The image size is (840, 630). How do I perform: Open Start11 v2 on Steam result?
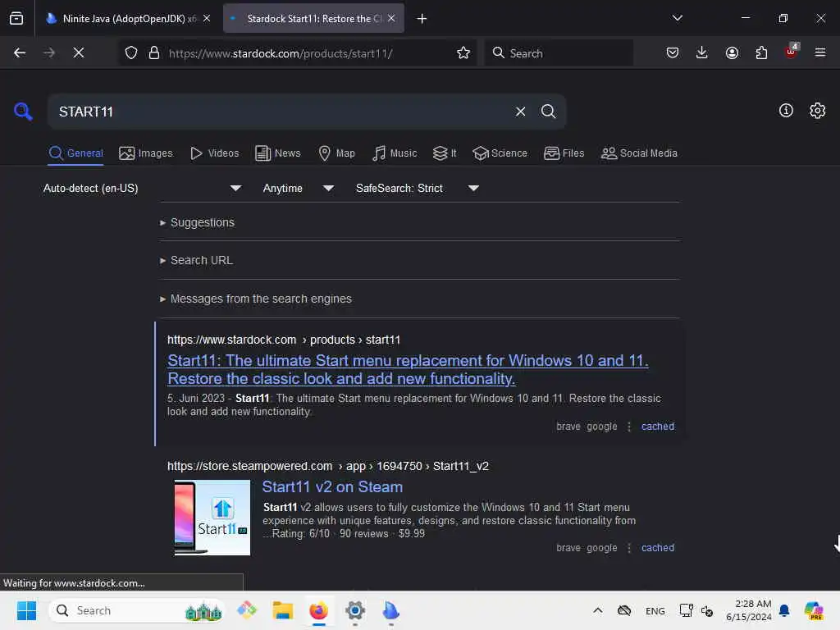(332, 487)
